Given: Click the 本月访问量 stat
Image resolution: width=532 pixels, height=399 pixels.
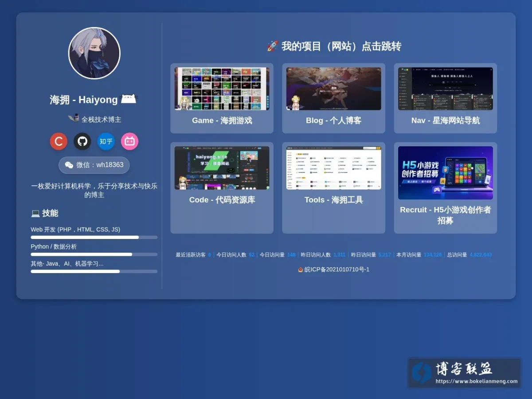Looking at the screenshot, I should (419, 255).
